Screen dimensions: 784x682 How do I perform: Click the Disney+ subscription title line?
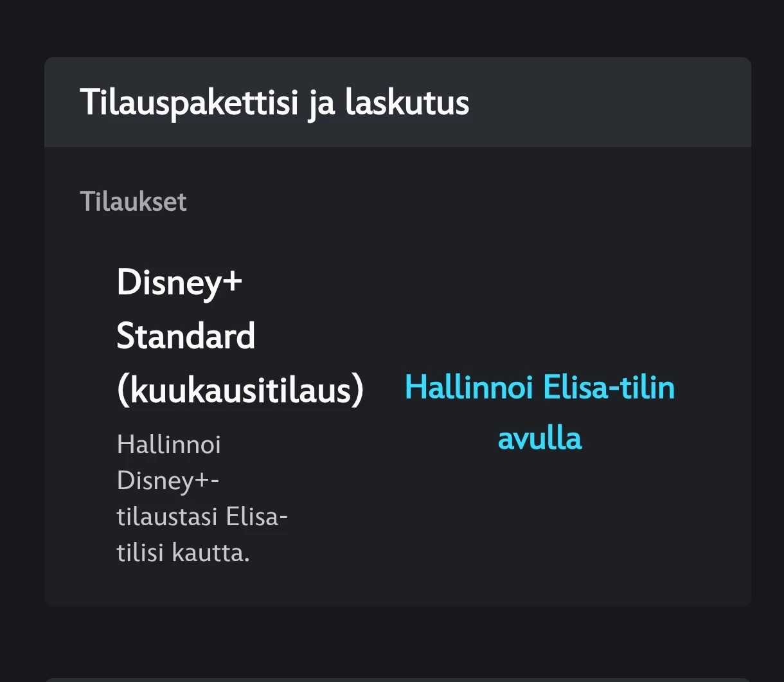179,282
